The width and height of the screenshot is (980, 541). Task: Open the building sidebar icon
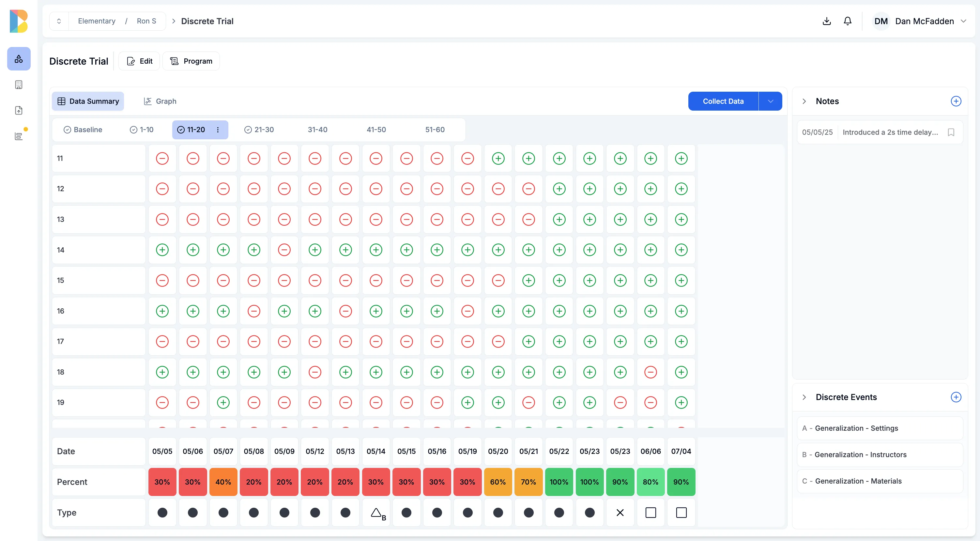tap(19, 85)
